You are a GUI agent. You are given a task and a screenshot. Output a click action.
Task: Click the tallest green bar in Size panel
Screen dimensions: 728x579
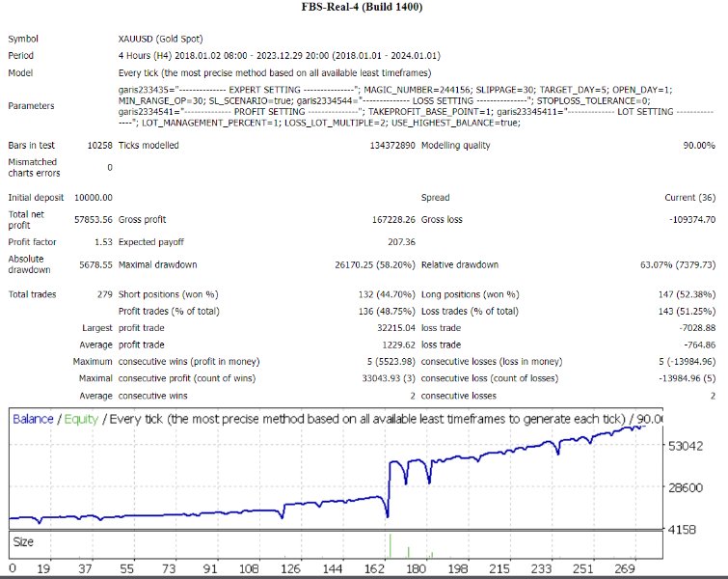[391, 545]
